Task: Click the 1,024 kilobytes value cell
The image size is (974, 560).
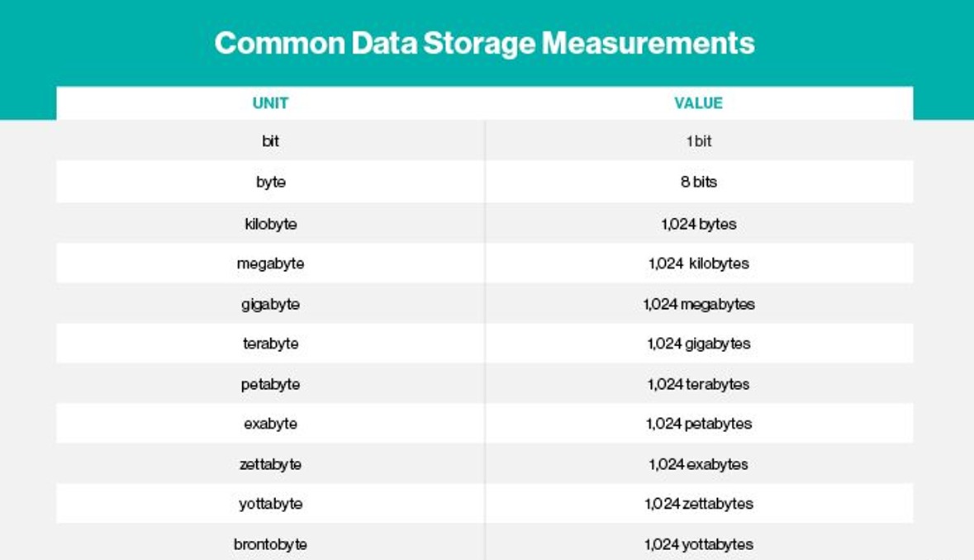Action: [698, 263]
